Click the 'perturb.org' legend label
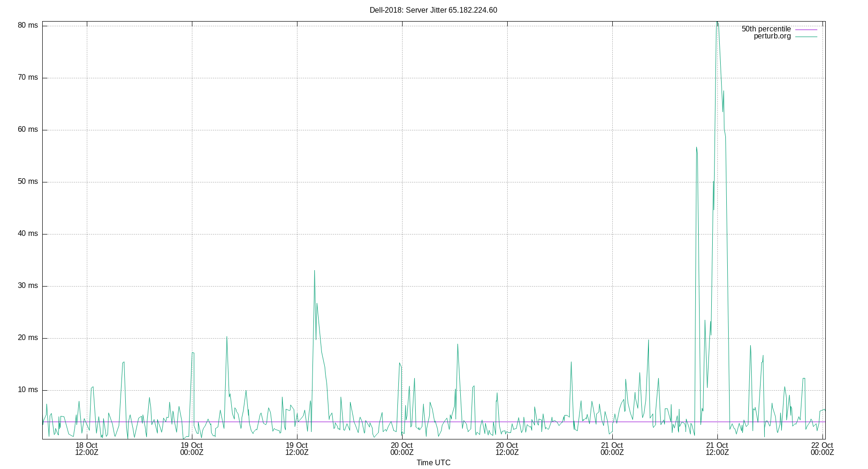This screenshot has height=469, width=868. click(772, 36)
